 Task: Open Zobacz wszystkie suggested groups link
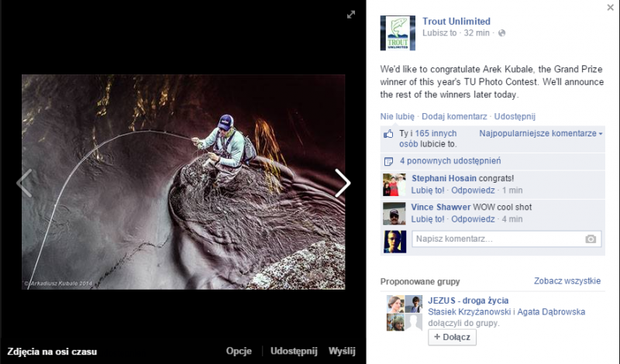coord(567,281)
